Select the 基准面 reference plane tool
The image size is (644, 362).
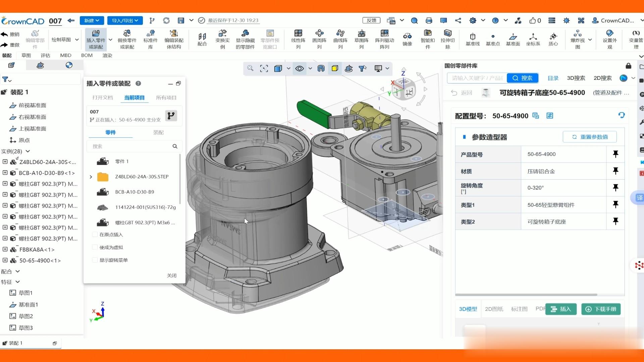click(513, 37)
